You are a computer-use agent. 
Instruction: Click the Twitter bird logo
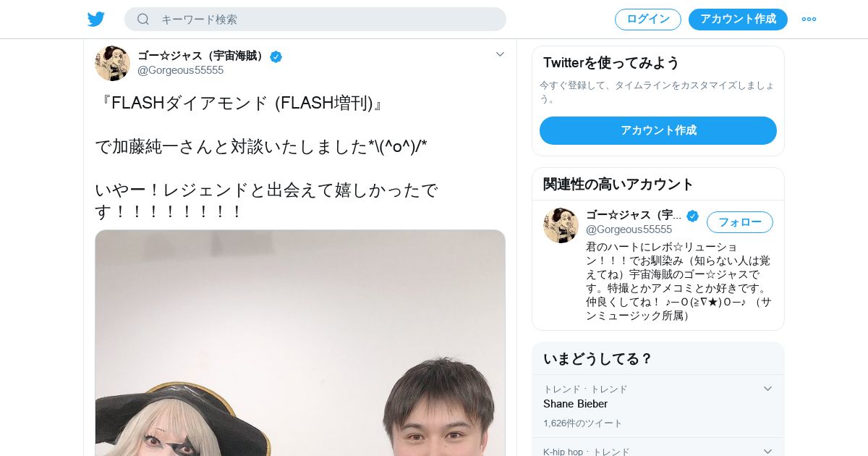[x=96, y=20]
